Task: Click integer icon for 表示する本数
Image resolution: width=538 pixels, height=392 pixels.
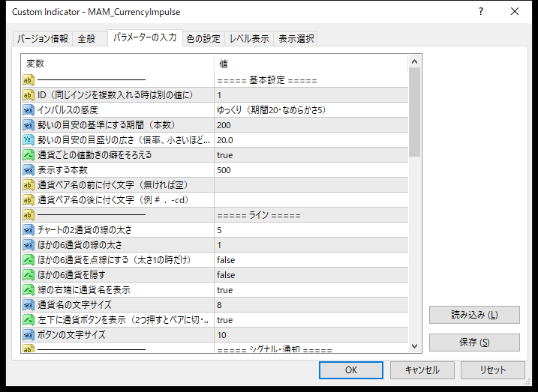Action: [29, 170]
